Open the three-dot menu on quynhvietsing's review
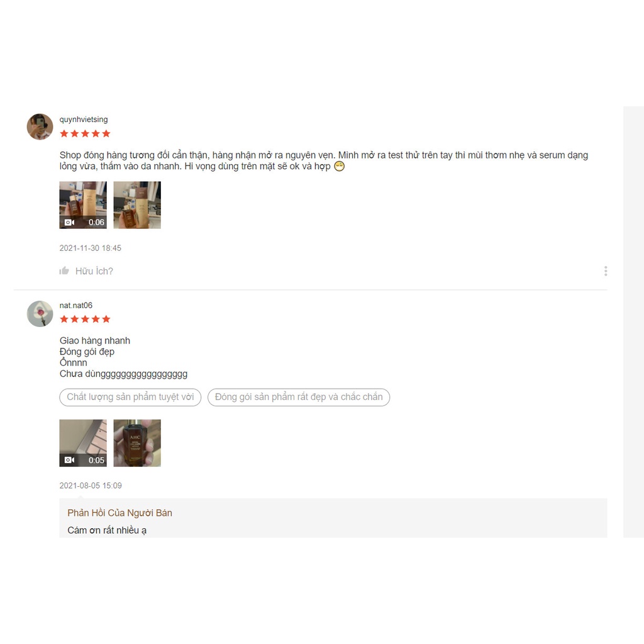This screenshot has width=644, height=644. coord(606,271)
